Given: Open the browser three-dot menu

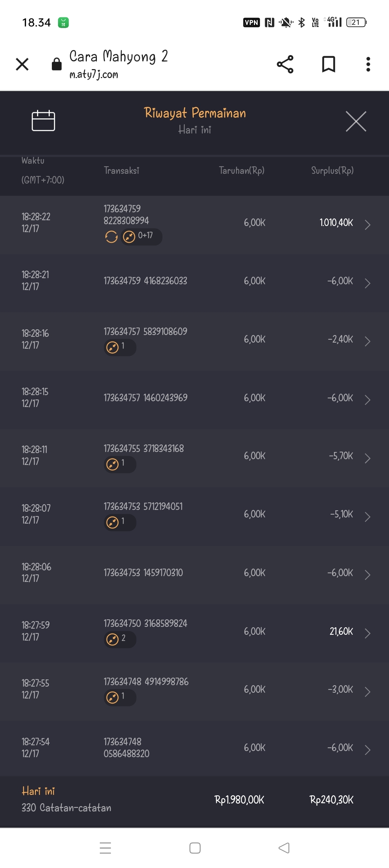Looking at the screenshot, I should [x=368, y=64].
